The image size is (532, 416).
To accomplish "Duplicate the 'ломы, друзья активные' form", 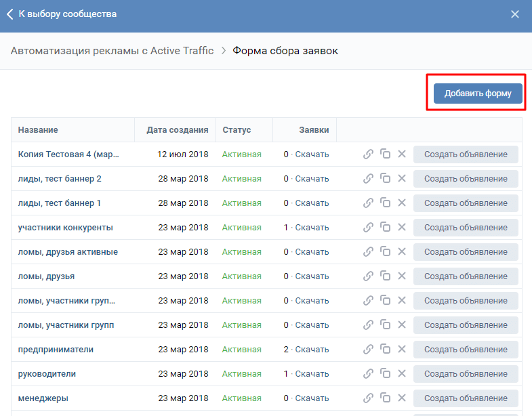I will (x=385, y=252).
